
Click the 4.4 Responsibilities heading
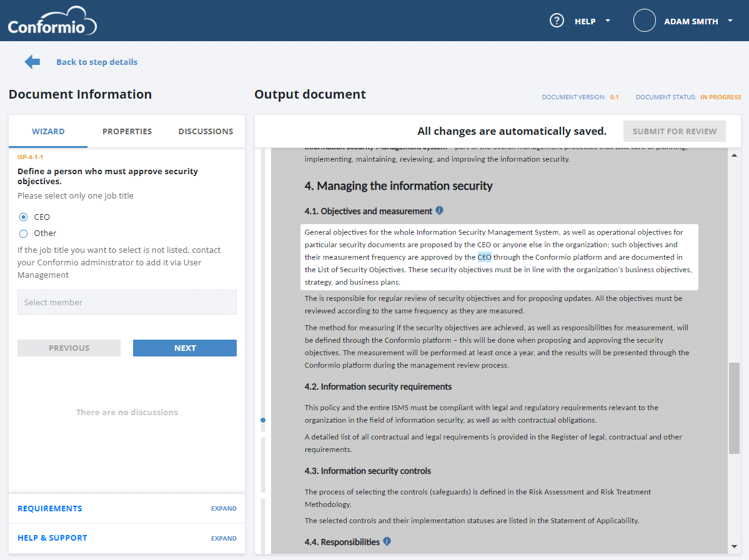point(342,542)
